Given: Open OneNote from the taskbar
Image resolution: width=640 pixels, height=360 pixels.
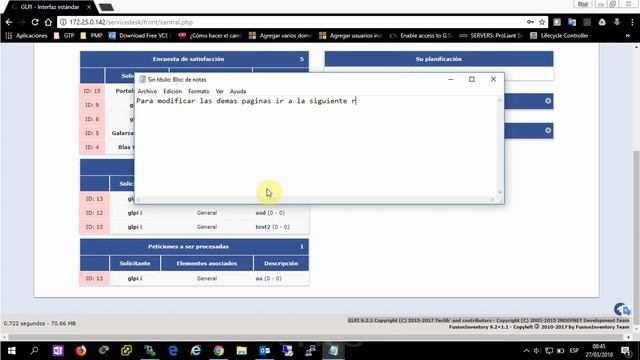Looking at the screenshot, I should (58, 351).
